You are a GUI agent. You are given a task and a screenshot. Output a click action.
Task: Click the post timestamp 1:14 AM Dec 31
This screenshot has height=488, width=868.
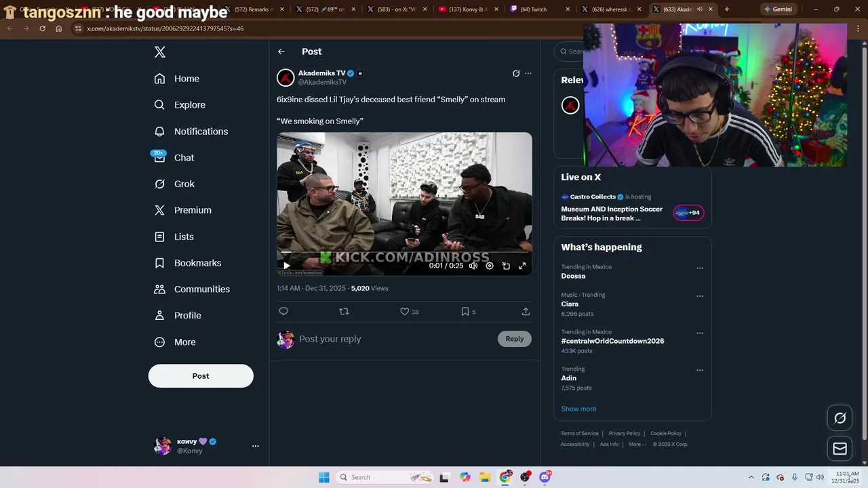tap(311, 288)
